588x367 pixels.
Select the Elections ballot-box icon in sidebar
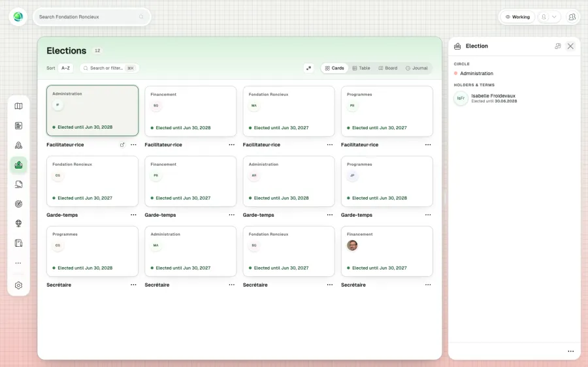(18, 165)
